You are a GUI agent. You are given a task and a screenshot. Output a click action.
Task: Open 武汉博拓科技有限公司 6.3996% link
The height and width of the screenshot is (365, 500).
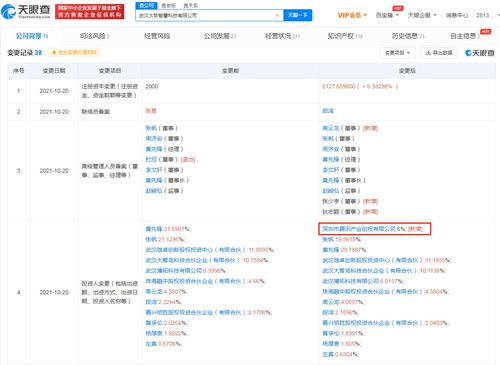coord(174,270)
